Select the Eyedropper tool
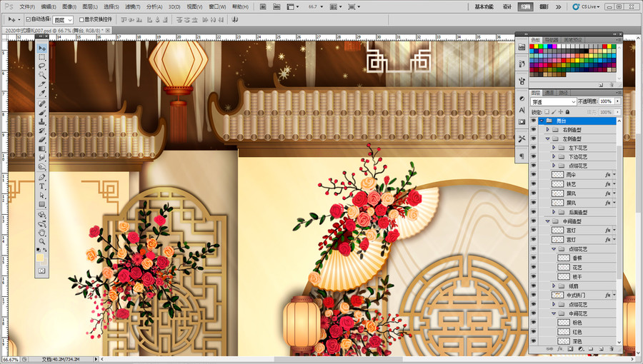 coord(42,93)
